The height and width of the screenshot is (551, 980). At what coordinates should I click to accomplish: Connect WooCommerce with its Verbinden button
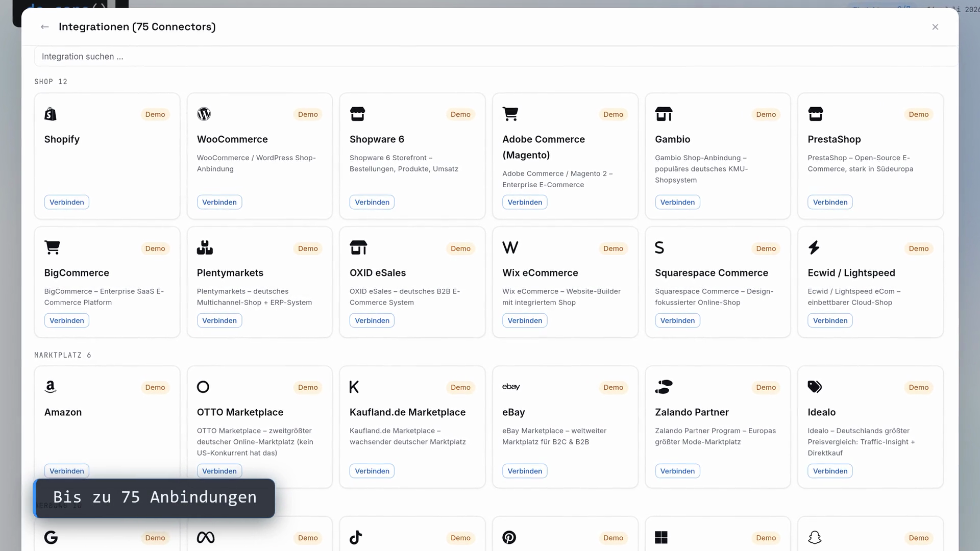219,202
